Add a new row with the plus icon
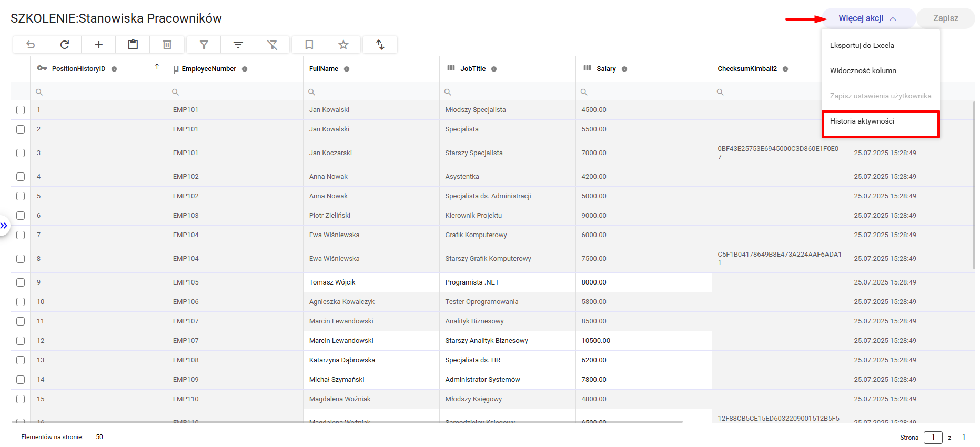This screenshot has height=447, width=980. [98, 45]
